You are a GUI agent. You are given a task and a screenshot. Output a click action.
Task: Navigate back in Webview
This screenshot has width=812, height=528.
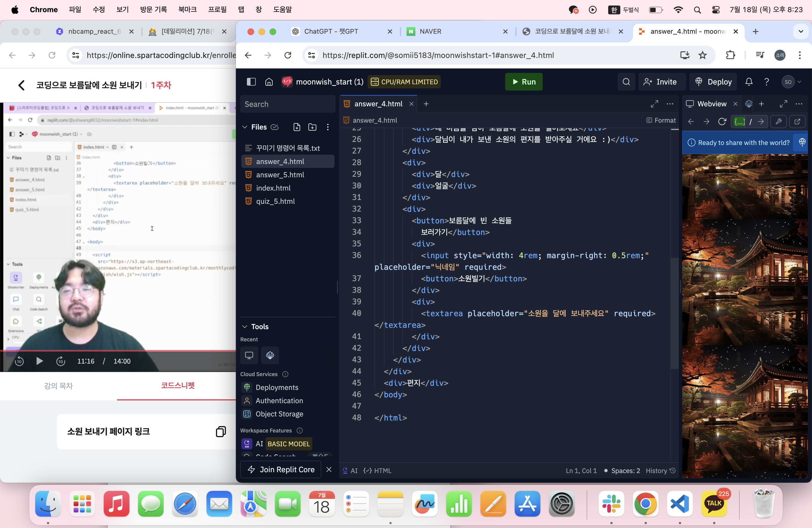coord(691,122)
